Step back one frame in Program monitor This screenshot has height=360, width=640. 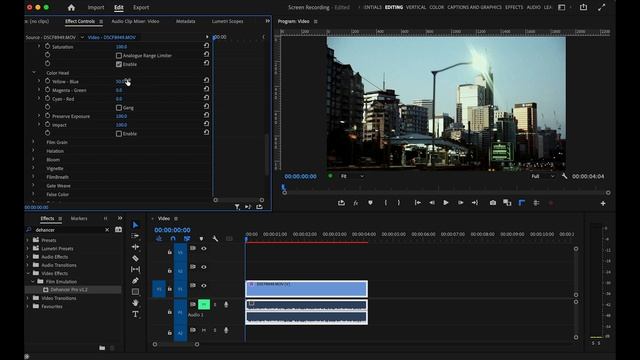[432, 202]
